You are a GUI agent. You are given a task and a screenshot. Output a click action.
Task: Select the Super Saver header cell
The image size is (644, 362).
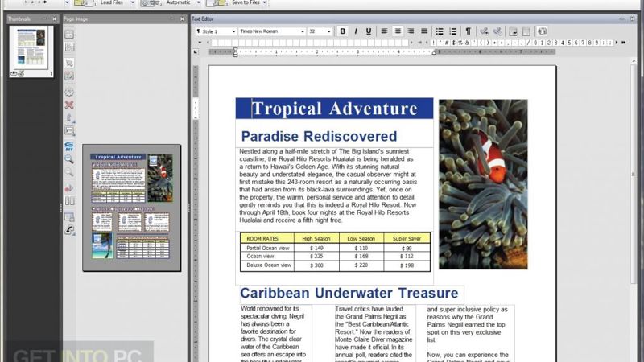pos(407,238)
